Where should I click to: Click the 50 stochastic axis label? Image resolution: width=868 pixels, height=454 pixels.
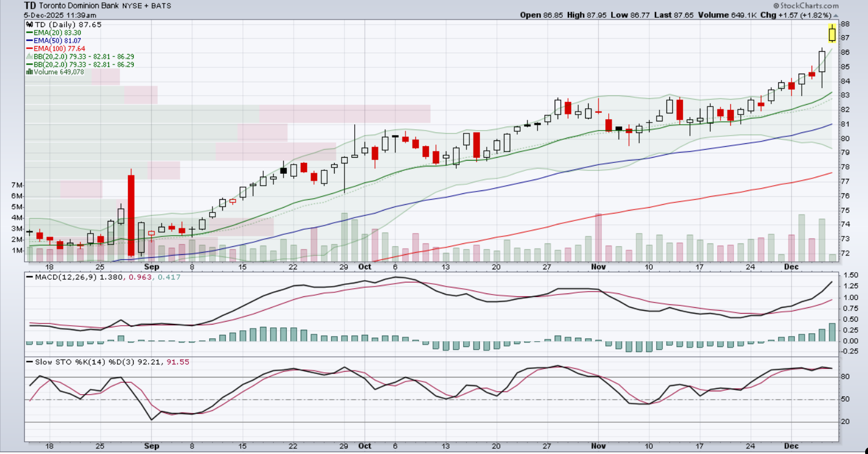click(x=845, y=399)
